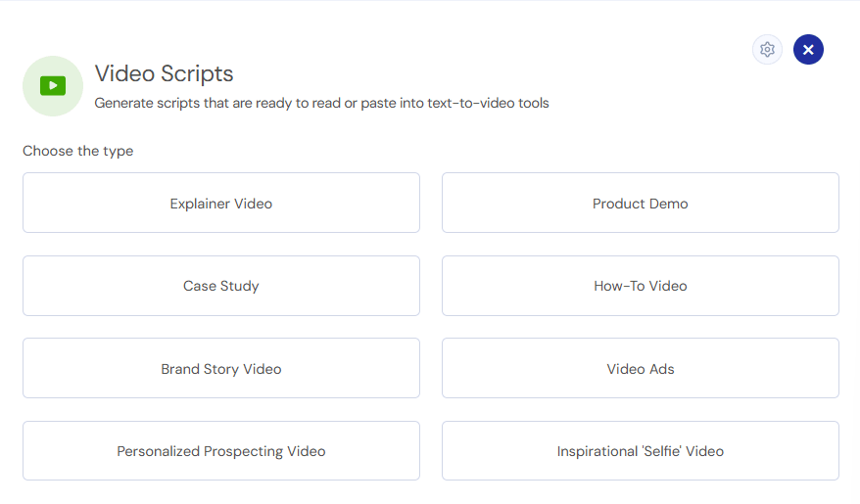860x504 pixels.
Task: Choose the Product Demo option
Action: click(640, 203)
